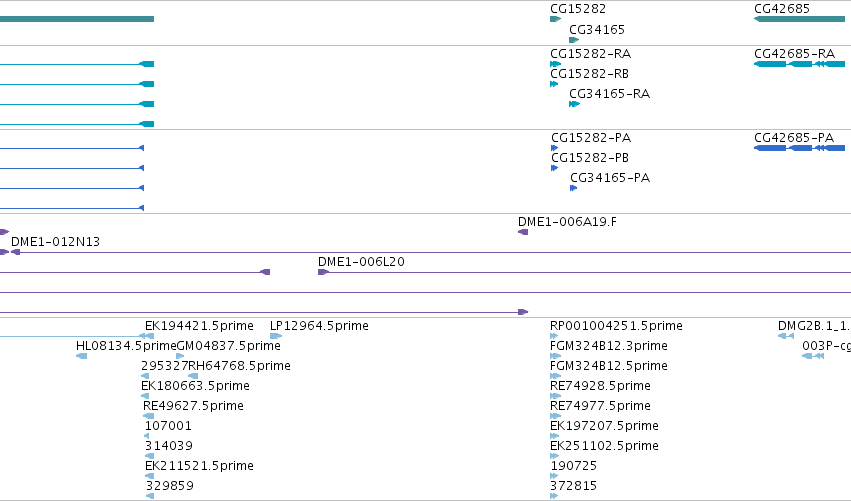This screenshot has height=501, width=851.
Task: Open the CG34165-RA transcript label
Action: point(609,94)
